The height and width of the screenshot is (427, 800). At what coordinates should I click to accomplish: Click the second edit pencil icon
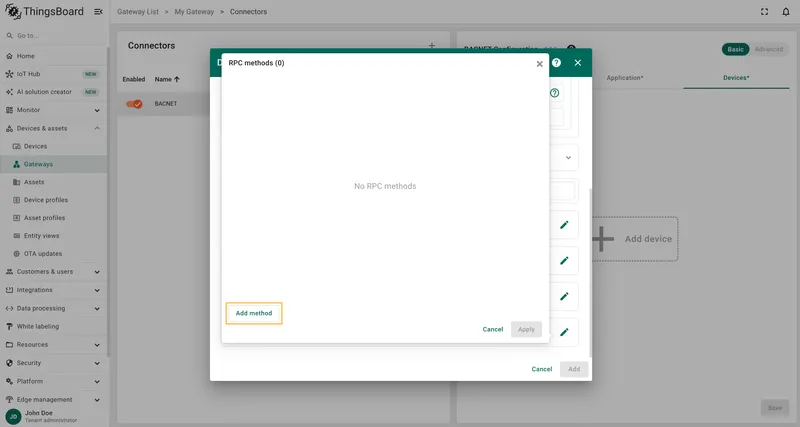coord(564,261)
